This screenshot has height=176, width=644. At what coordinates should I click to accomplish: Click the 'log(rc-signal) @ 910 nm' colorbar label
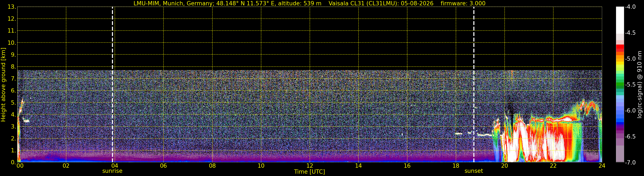click(x=640, y=85)
